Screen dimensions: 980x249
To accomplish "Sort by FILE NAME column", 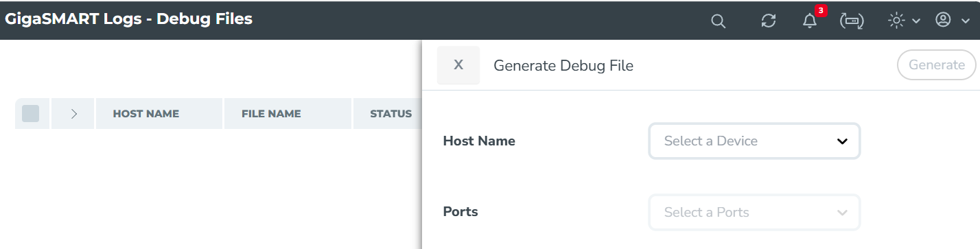I will click(x=271, y=114).
